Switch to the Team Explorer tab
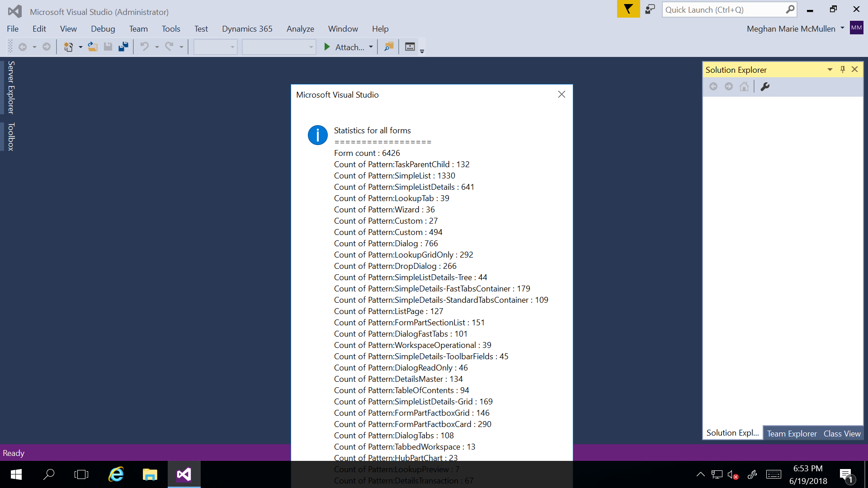The image size is (868, 488). pyautogui.click(x=792, y=433)
